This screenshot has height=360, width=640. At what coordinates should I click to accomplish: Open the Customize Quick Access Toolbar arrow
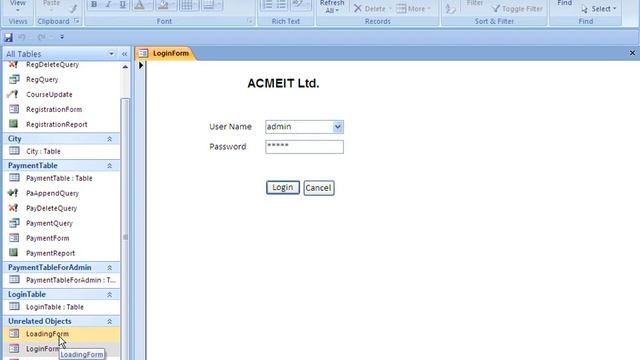tap(62, 37)
